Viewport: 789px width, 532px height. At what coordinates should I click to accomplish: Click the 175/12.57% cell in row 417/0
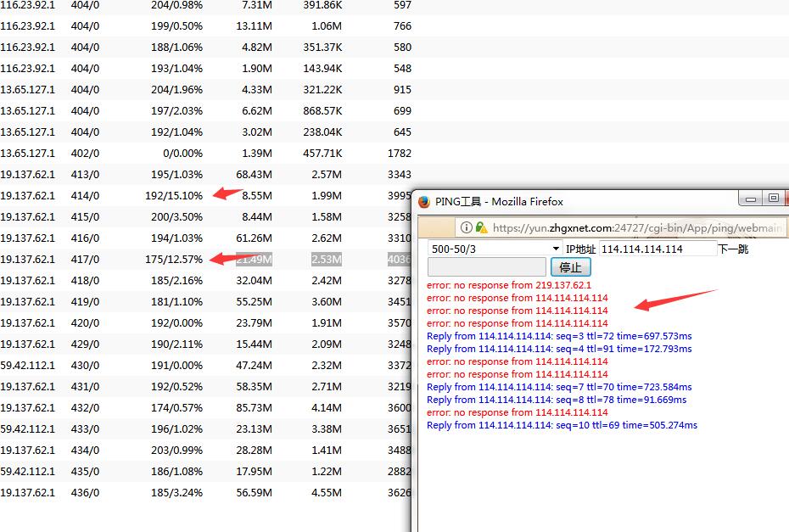tap(174, 259)
